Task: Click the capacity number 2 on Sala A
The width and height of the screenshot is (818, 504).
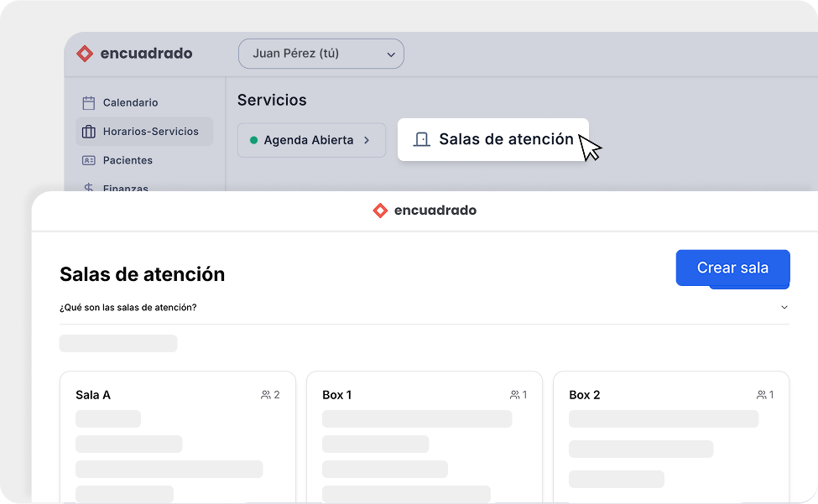Action: pos(277,395)
